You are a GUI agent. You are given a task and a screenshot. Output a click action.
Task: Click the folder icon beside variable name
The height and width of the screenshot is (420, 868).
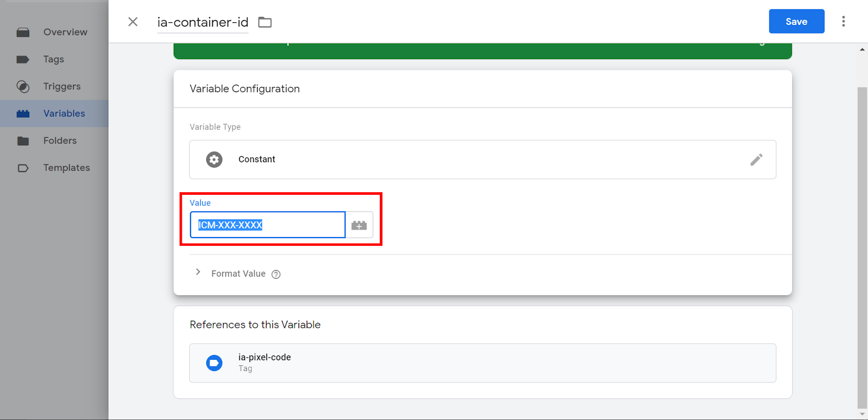tap(265, 22)
